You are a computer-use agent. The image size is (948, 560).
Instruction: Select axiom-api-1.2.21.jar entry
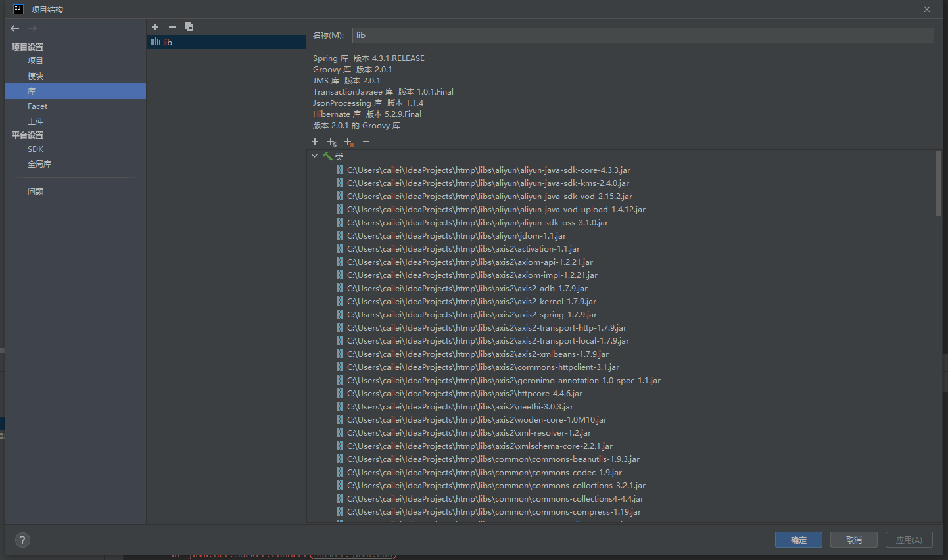point(470,262)
